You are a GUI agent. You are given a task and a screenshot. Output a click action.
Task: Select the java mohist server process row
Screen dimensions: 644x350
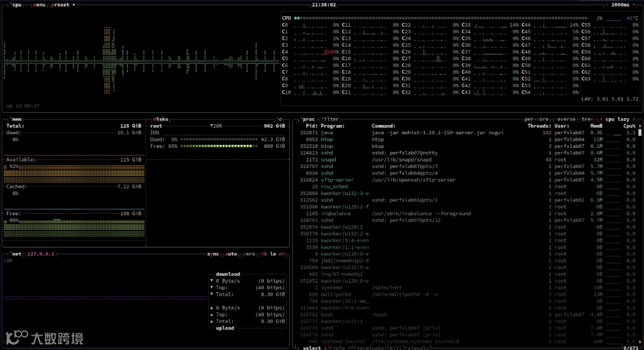click(417, 132)
